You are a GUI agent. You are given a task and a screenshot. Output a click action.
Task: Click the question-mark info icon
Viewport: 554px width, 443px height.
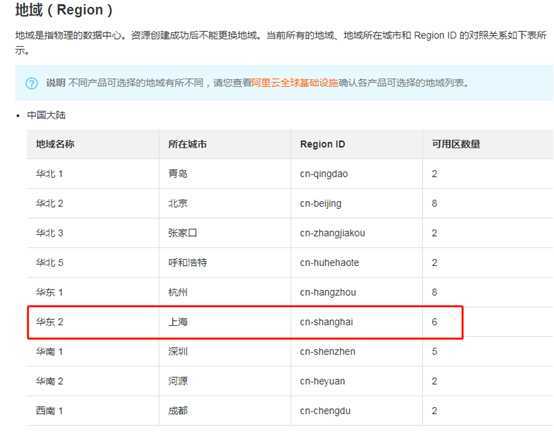[32, 83]
